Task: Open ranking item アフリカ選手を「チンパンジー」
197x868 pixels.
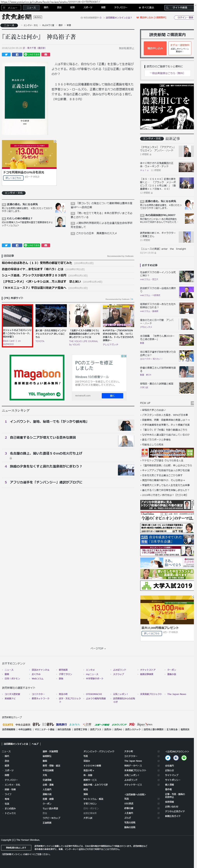Action: pyautogui.click(x=46, y=482)
